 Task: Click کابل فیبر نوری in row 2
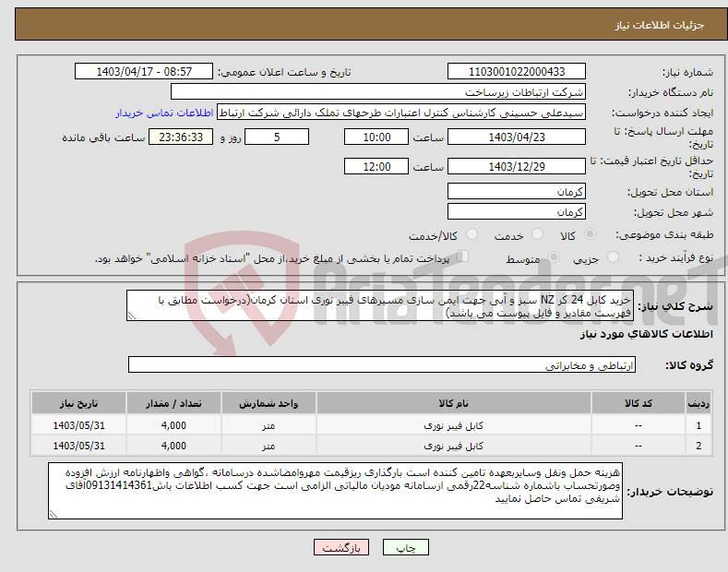453,446
